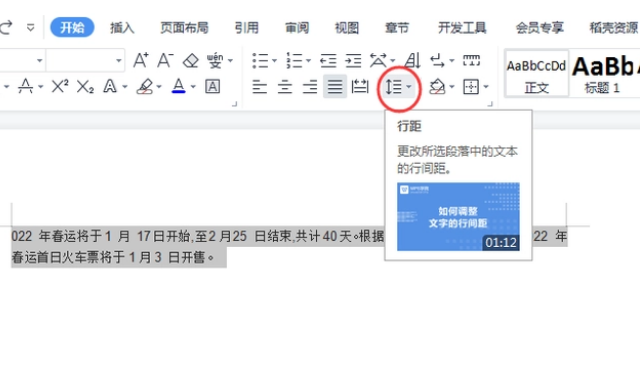
Task: Open the 稻壳资源 tab
Action: point(614,28)
